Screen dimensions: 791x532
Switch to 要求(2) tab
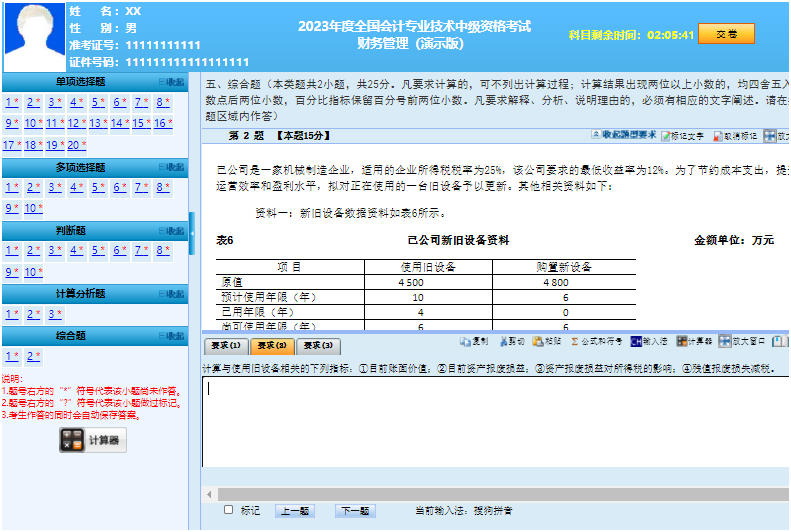click(272, 346)
